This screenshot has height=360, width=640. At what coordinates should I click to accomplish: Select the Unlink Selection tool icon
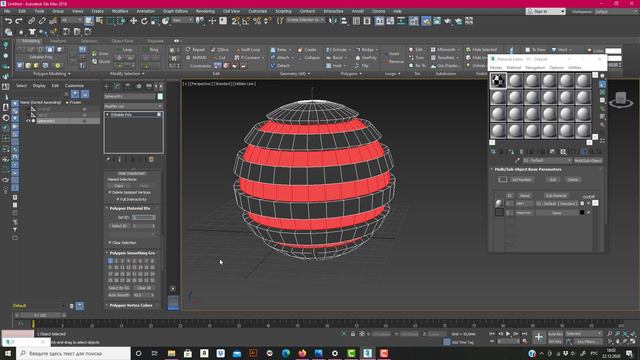tap(42, 21)
